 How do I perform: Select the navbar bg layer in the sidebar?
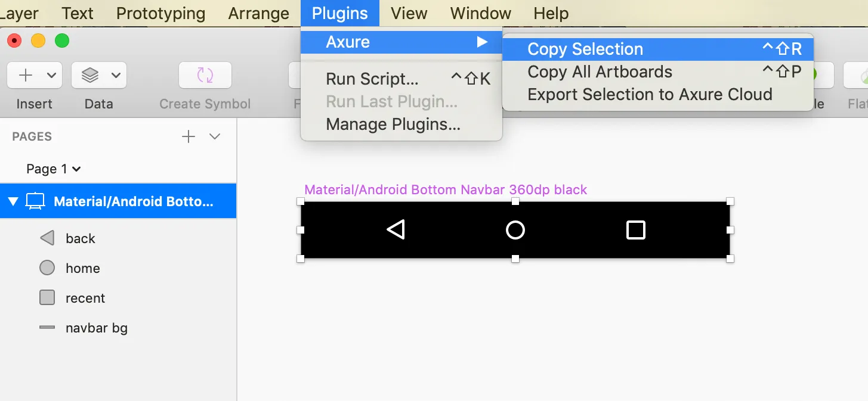tap(95, 327)
